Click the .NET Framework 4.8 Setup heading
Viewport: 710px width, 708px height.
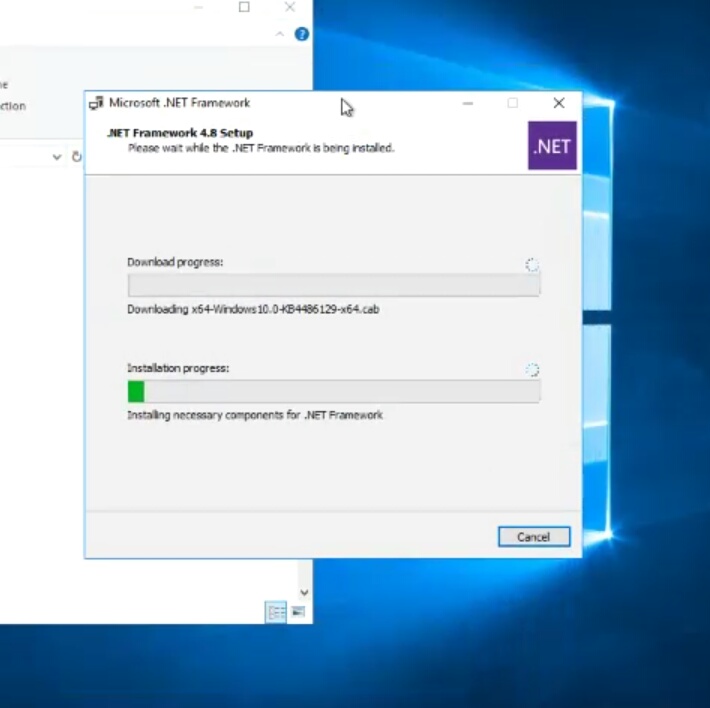point(180,133)
